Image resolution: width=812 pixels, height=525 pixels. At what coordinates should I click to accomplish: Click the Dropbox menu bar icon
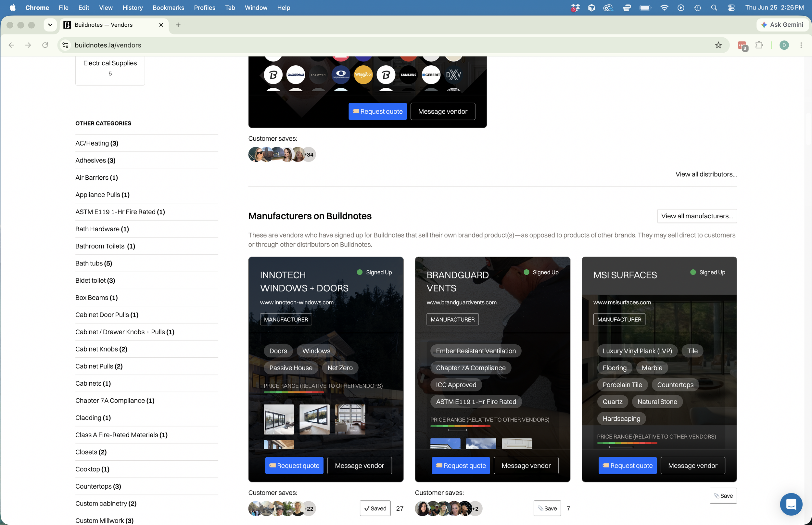[575, 7]
